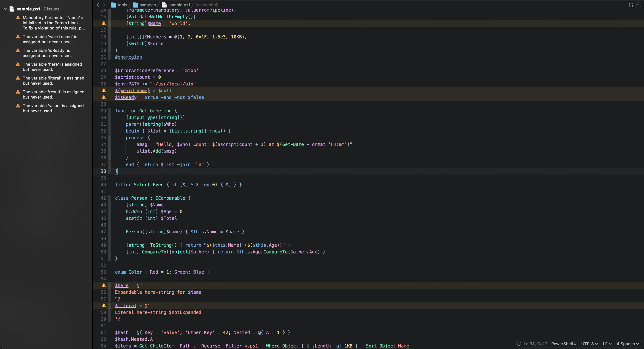
Task: Select the Mandatory Parameter 'Name' issue
Action: pyautogui.click(x=50, y=23)
